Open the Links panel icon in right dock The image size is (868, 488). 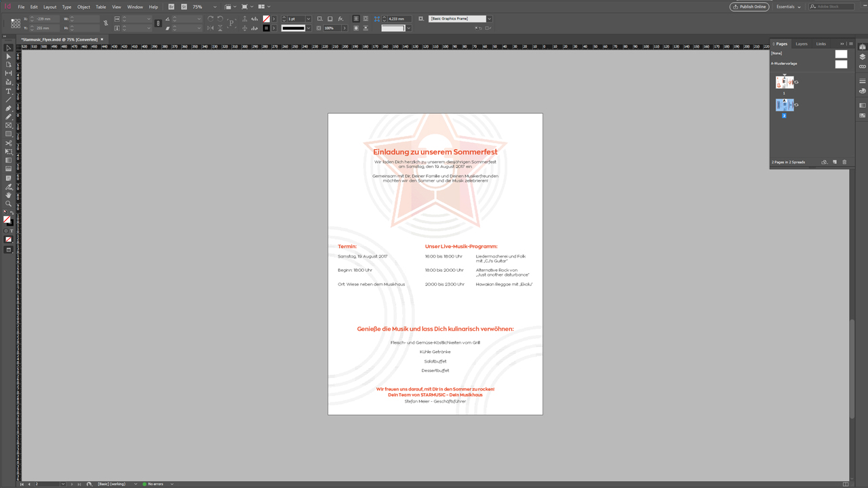[863, 66]
